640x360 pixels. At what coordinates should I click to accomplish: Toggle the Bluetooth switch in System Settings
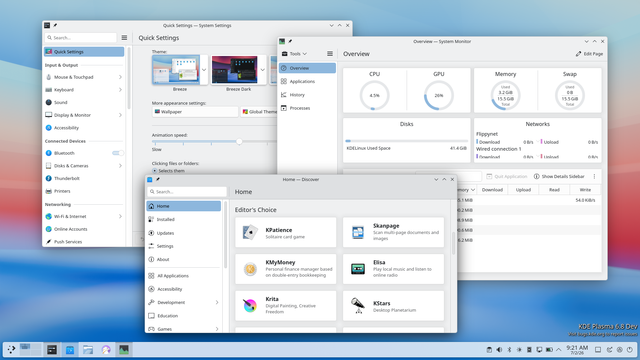pos(118,153)
